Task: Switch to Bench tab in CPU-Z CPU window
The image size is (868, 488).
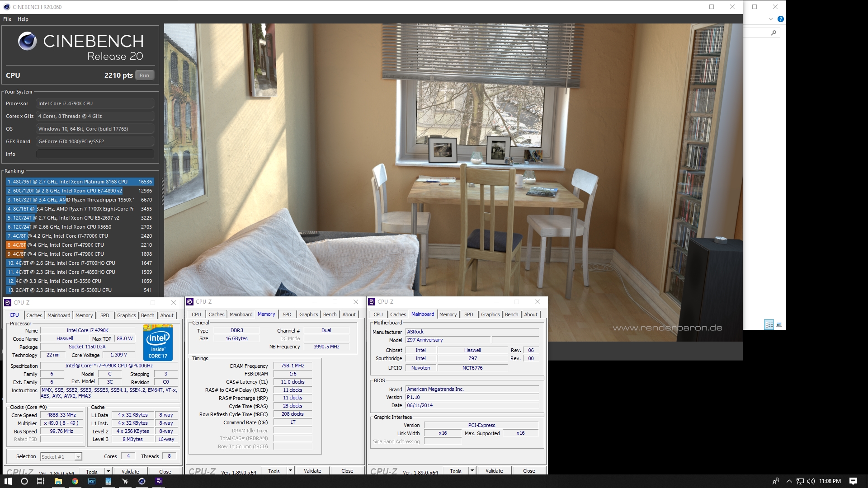Action: point(147,315)
